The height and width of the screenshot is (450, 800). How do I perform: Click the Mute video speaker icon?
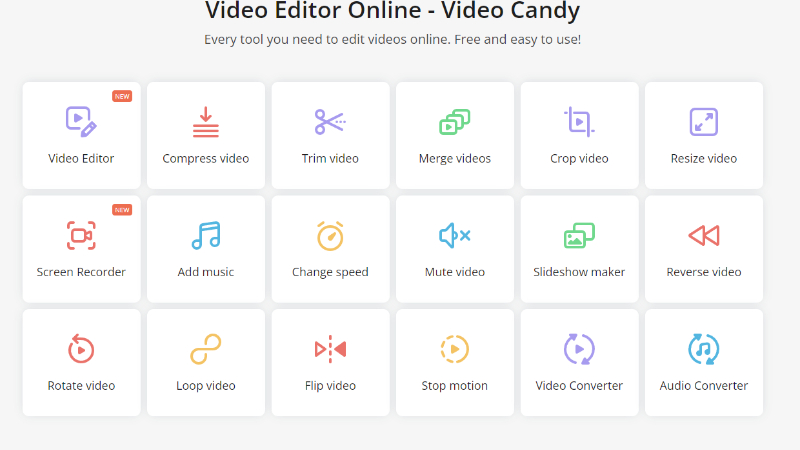pos(455,235)
